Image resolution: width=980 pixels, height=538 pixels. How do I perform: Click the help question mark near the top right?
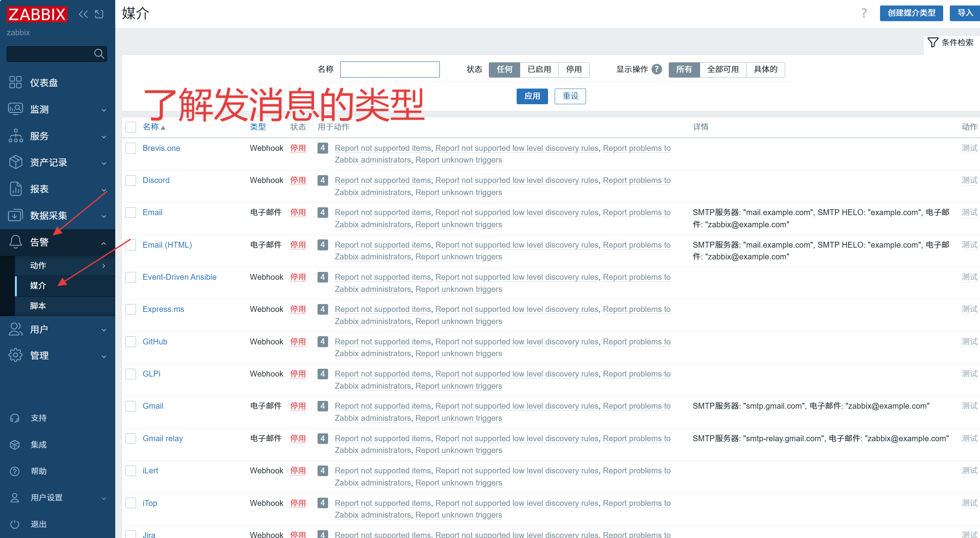[864, 13]
